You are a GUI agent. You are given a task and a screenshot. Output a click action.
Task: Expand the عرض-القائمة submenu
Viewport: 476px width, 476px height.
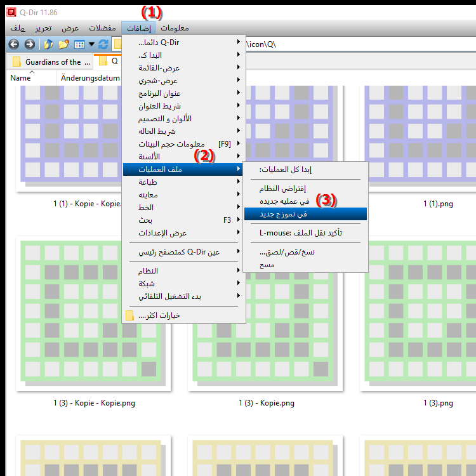[183, 68]
